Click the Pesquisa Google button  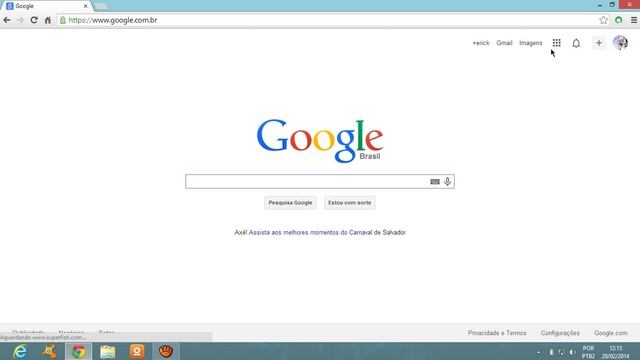point(290,203)
